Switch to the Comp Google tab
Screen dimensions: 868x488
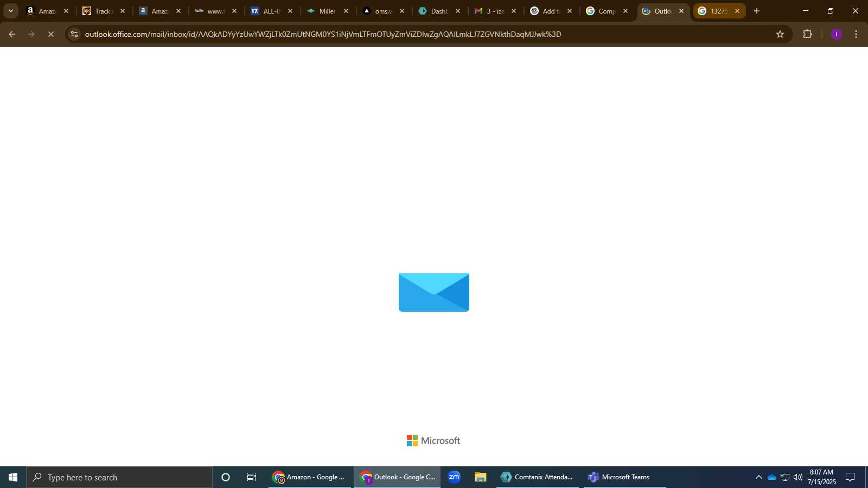[x=606, y=11]
